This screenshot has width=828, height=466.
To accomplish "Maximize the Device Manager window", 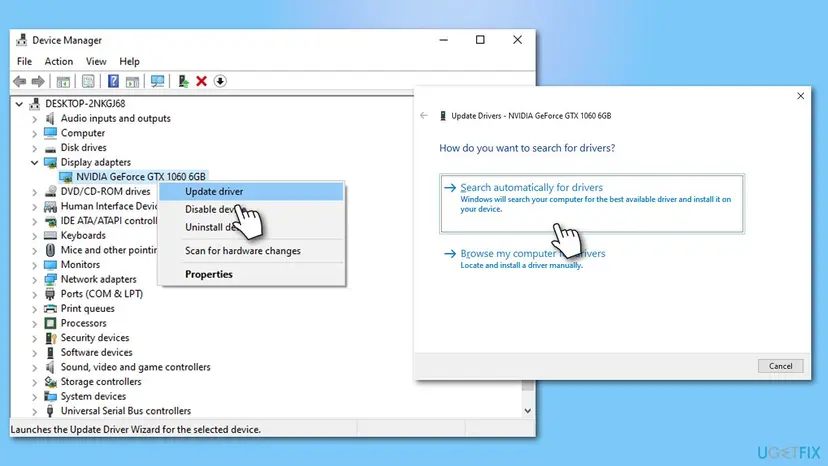I will point(480,40).
